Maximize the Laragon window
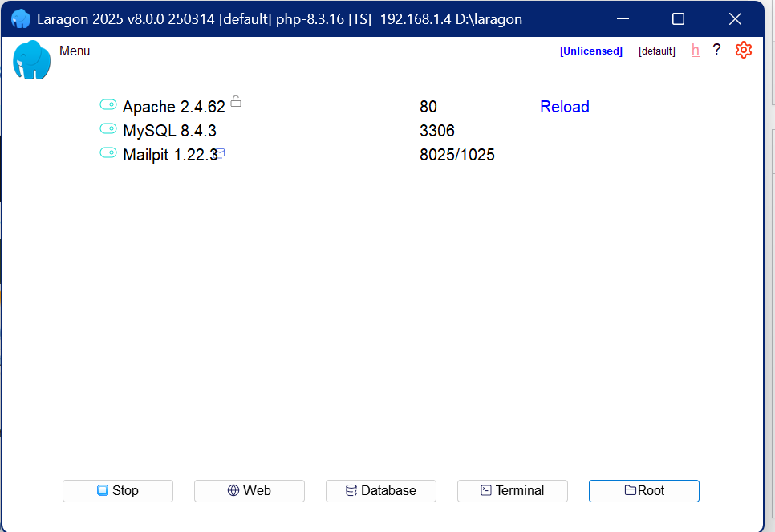This screenshot has width=775, height=532. point(678,19)
